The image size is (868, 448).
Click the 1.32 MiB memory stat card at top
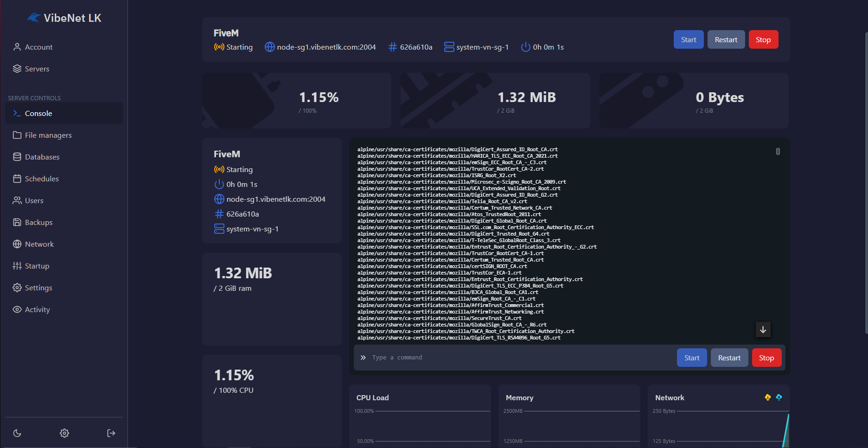(495, 101)
